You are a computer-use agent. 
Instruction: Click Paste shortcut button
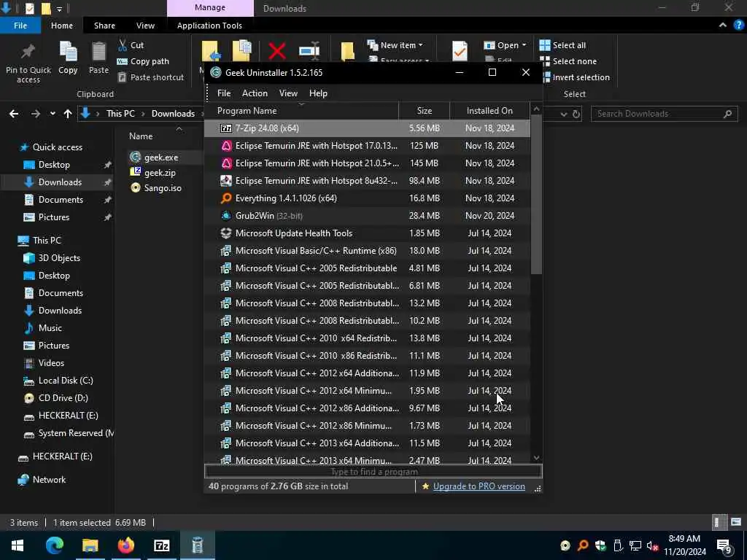click(x=150, y=77)
